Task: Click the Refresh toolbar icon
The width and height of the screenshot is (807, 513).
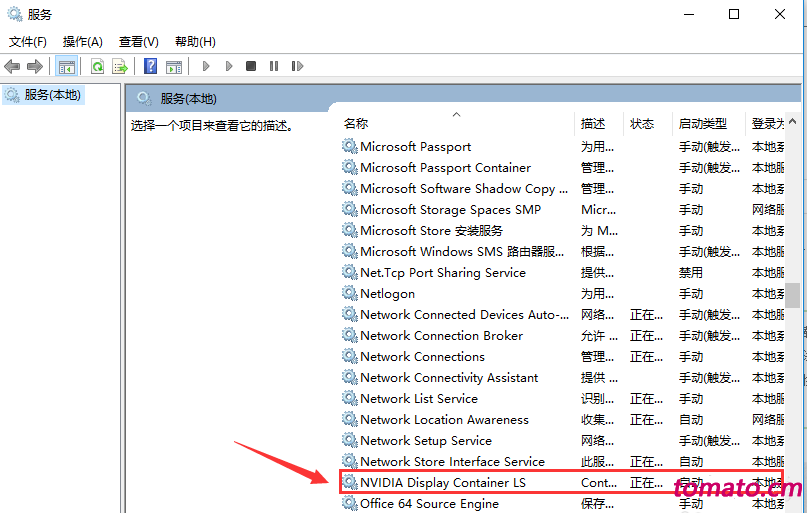Action: [x=97, y=66]
